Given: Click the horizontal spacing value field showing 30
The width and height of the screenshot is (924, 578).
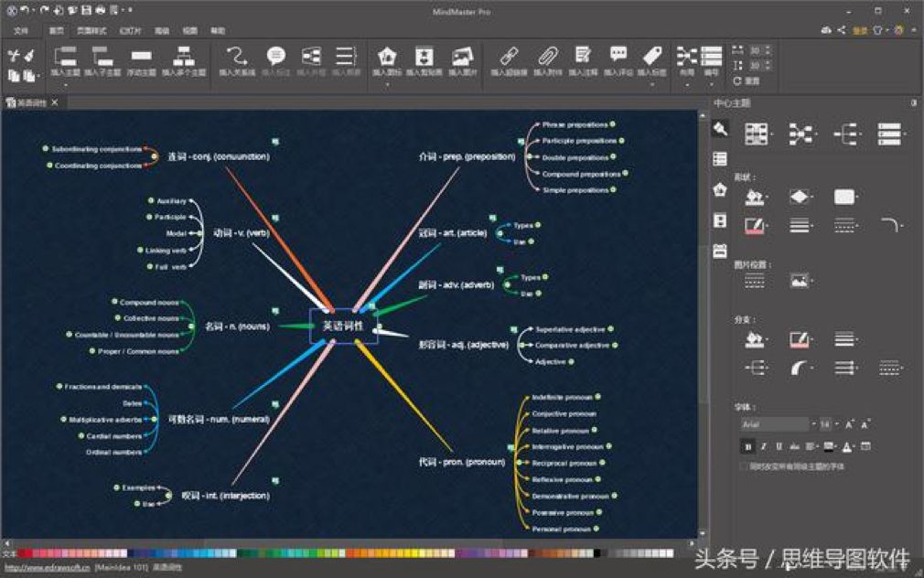Looking at the screenshot, I should (755, 51).
